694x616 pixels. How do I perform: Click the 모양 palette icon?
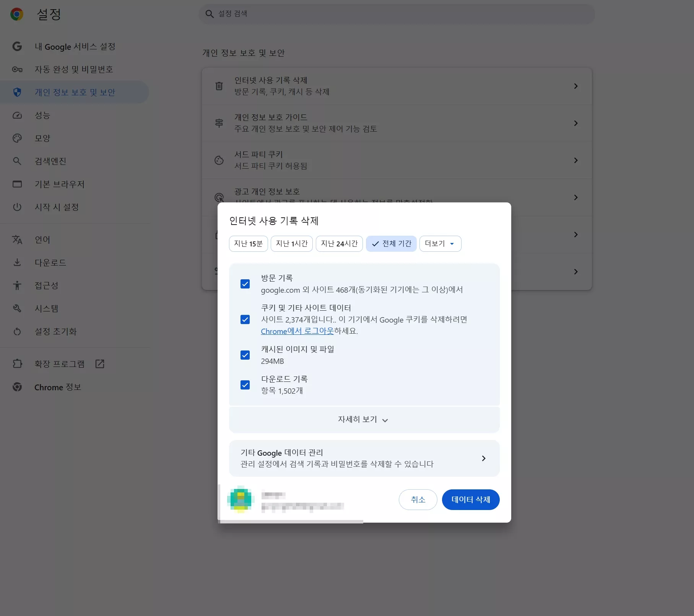click(x=17, y=138)
